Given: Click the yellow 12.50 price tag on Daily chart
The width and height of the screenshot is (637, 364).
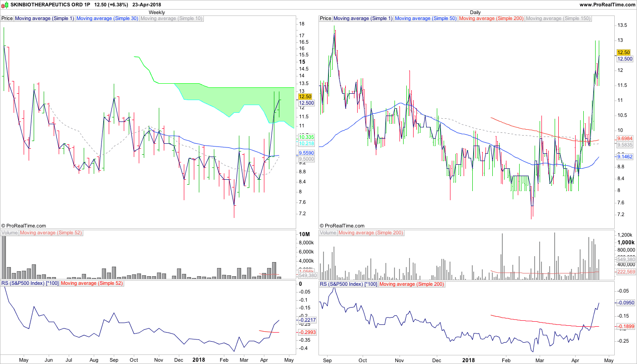Looking at the screenshot, I should click(623, 52).
